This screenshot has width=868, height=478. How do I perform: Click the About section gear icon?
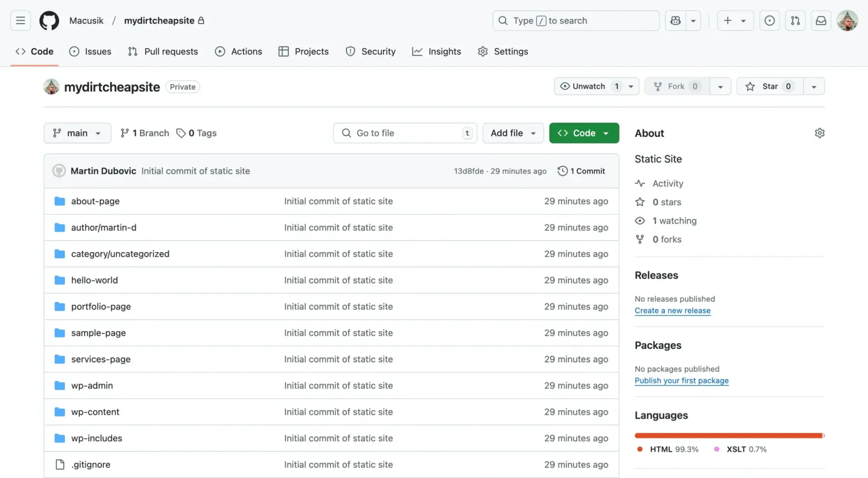(x=819, y=133)
